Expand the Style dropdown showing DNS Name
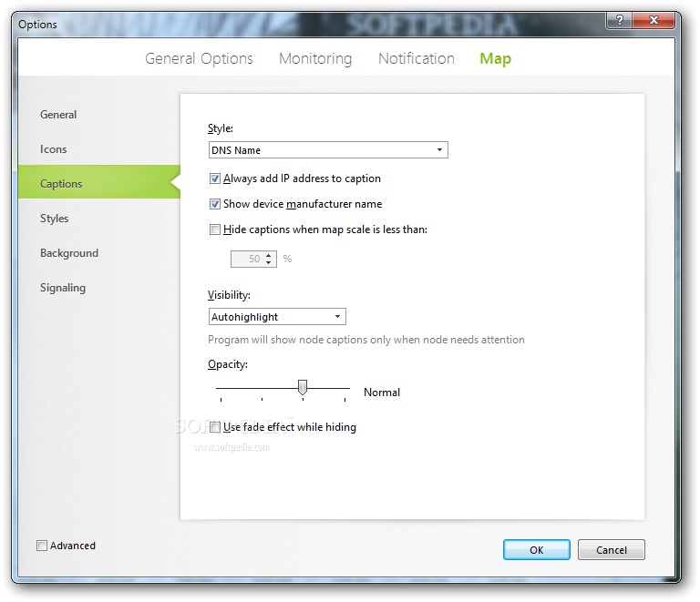Image resolution: width=700 pixels, height=602 pixels. click(x=328, y=150)
